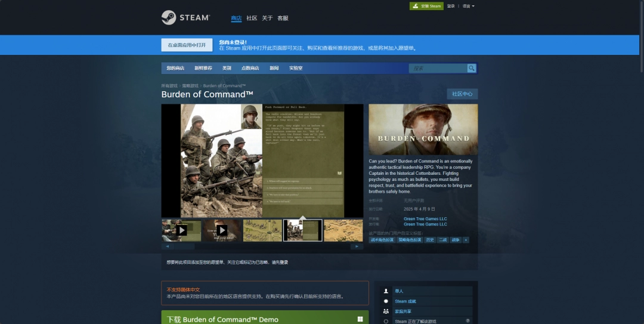Click the Steam 成就 achievements icon

(x=386, y=301)
